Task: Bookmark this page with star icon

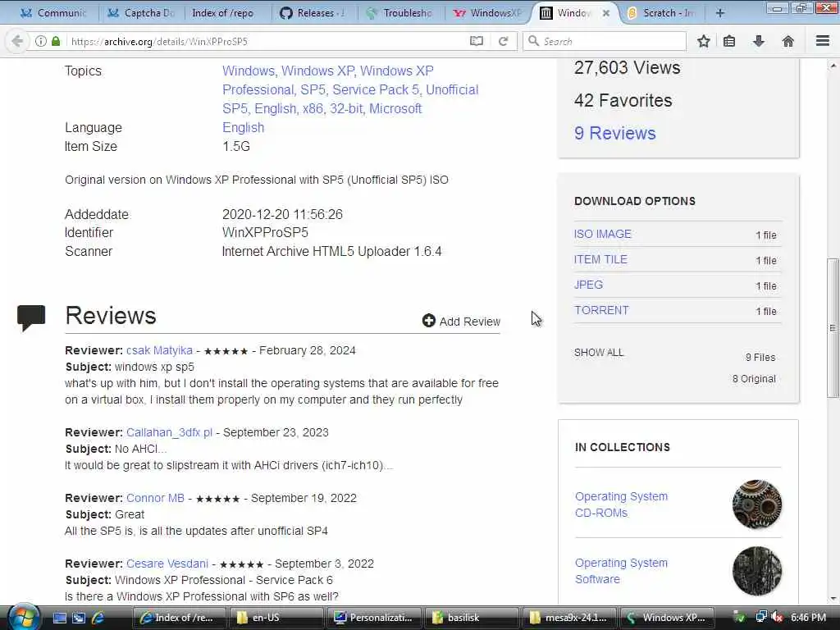Action: point(703,41)
